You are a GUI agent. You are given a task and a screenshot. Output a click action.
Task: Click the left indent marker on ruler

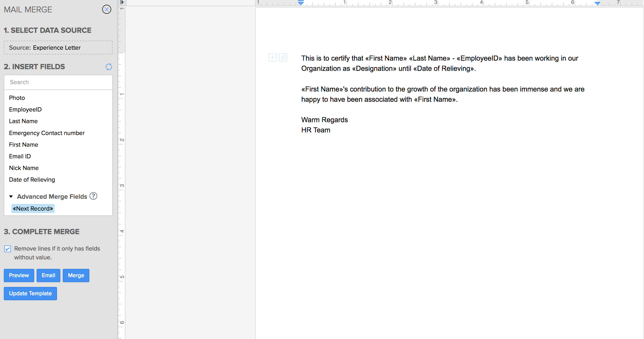coord(301,3)
